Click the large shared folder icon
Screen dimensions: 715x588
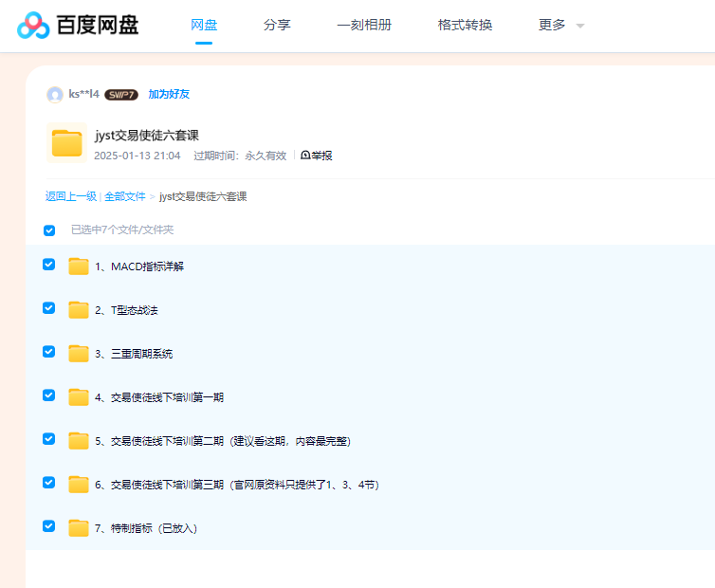[x=66, y=143]
